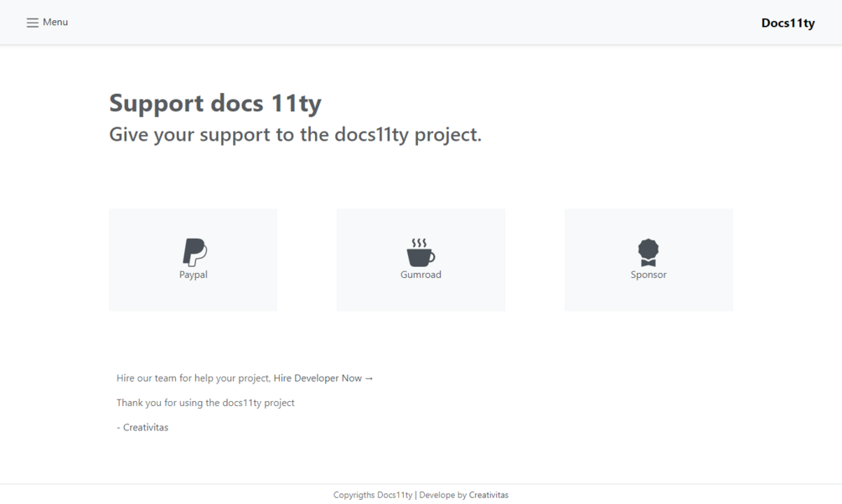
Task: Click the Paypal card background area
Action: click(x=193, y=260)
